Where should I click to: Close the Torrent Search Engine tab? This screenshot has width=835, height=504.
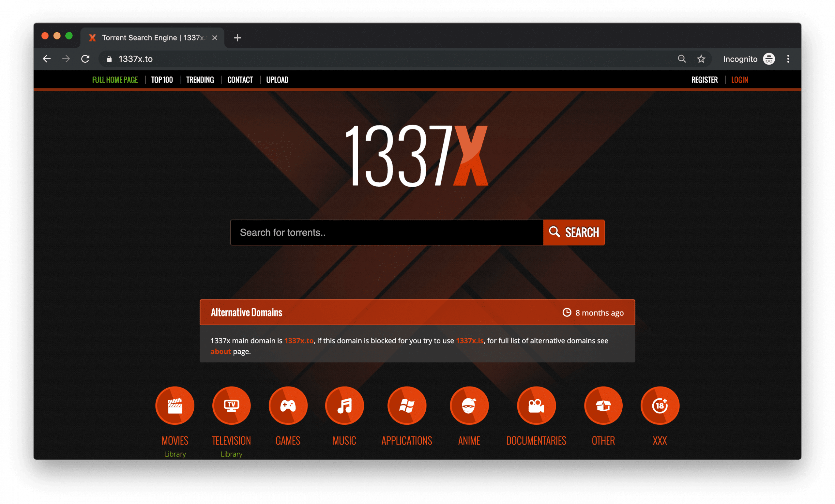[x=215, y=38]
